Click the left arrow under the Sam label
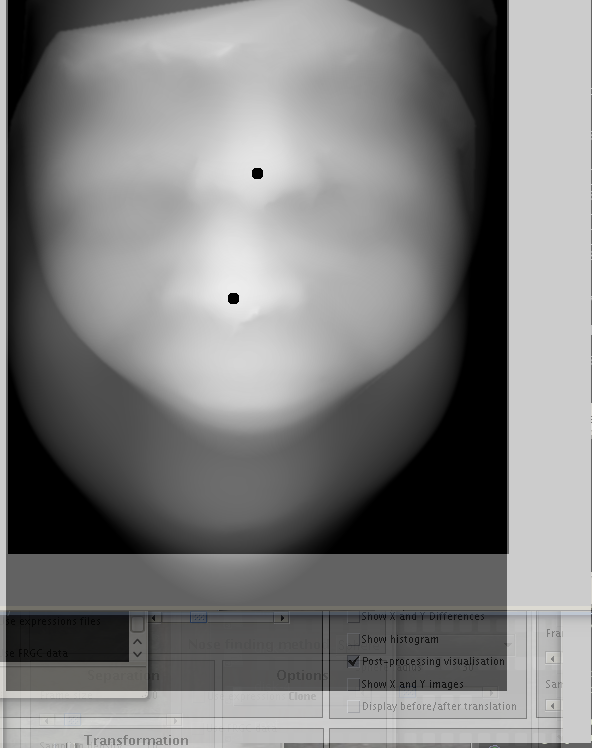The width and height of the screenshot is (592, 748). coord(552,705)
